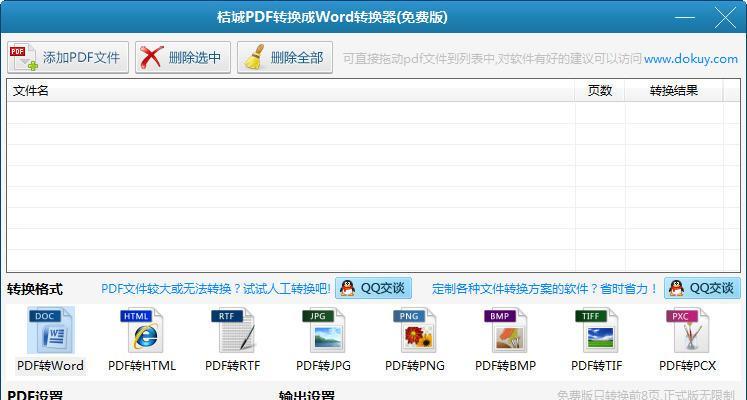Viewport: 747px width, 400px height.
Task: Click the 页数 column header
Action: (x=600, y=90)
